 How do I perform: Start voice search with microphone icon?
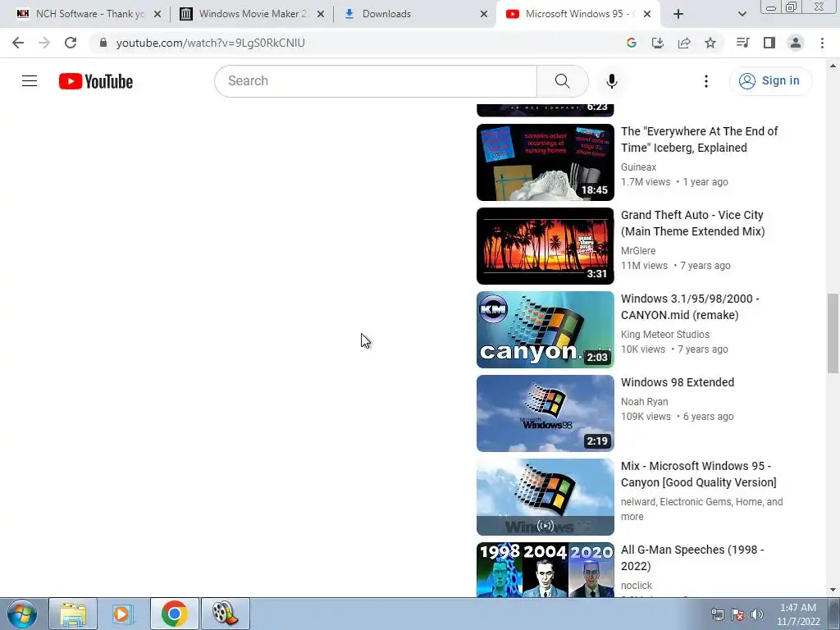pos(611,81)
